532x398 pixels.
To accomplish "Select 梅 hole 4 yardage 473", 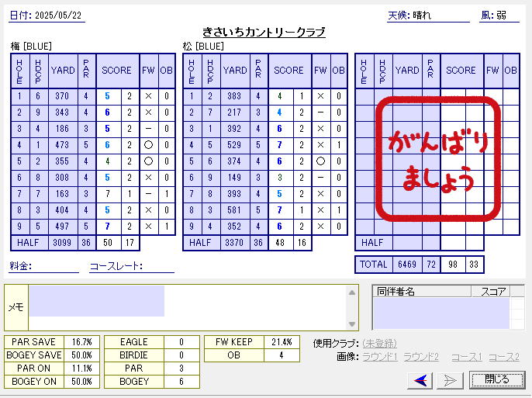I will pos(63,145).
